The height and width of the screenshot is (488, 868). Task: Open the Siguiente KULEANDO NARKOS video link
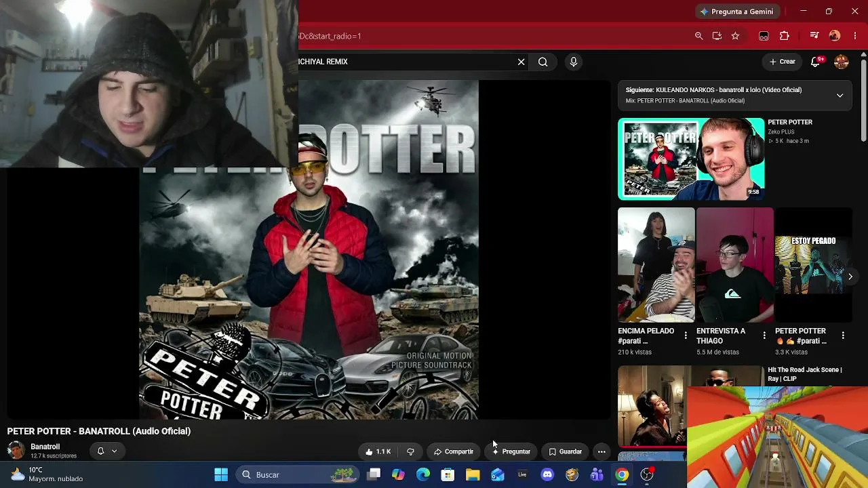click(x=713, y=90)
